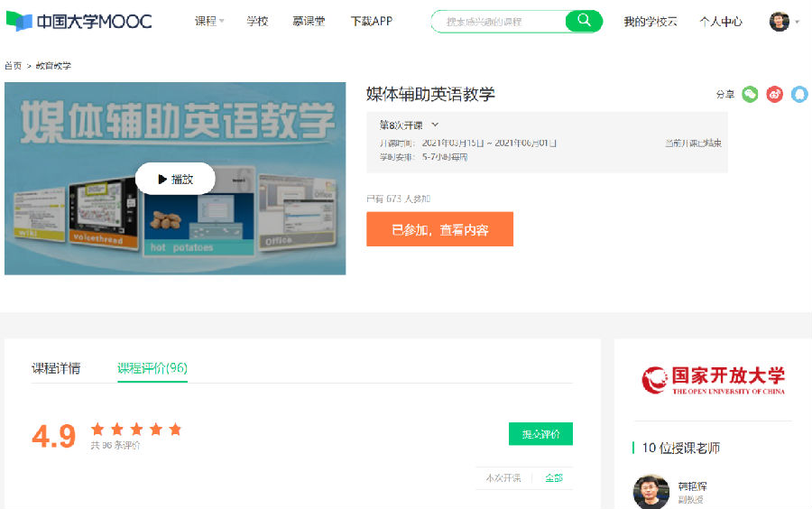Click the 中国大学MOOC logo
This screenshot has height=509, width=812.
(79, 21)
